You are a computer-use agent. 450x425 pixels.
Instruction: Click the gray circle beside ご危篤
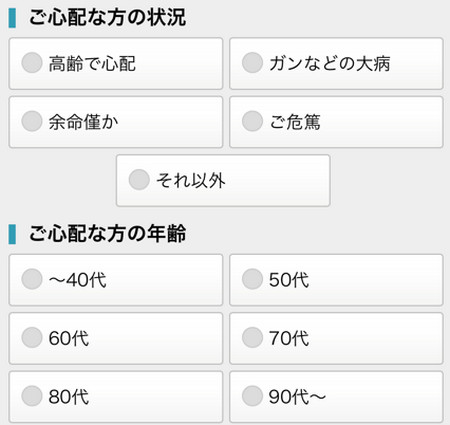pos(252,121)
